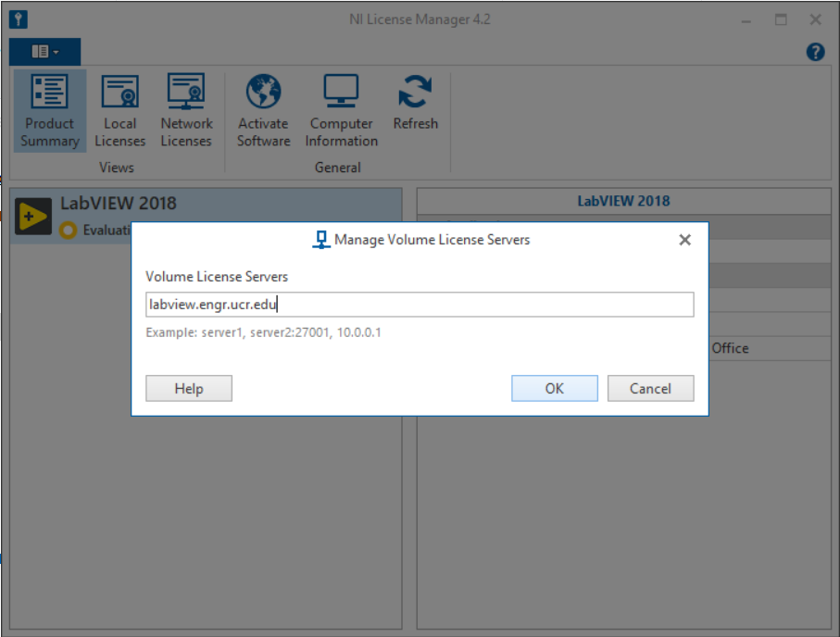Close the NI License Manager window

815,19
